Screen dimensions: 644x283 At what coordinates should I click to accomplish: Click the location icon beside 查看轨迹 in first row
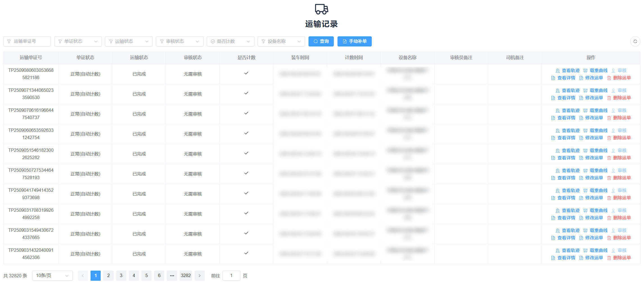558,70
